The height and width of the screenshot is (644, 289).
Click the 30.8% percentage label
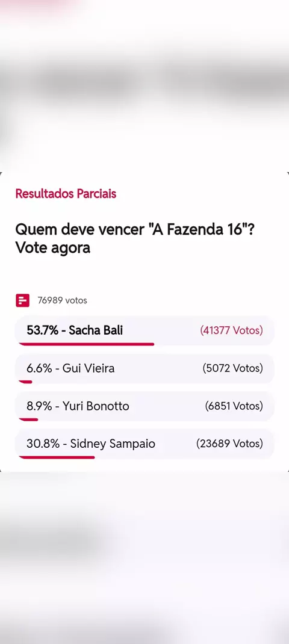click(x=43, y=444)
